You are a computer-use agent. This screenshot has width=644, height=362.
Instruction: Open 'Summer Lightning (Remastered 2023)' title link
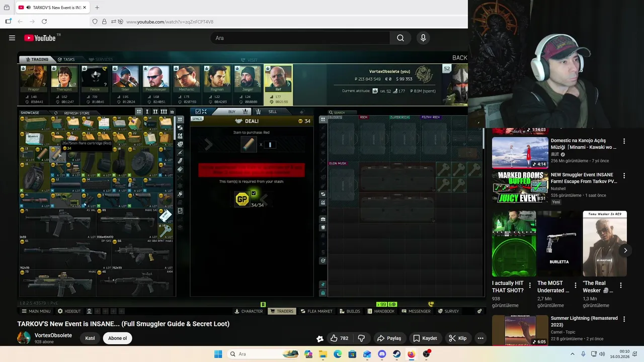pos(584,321)
